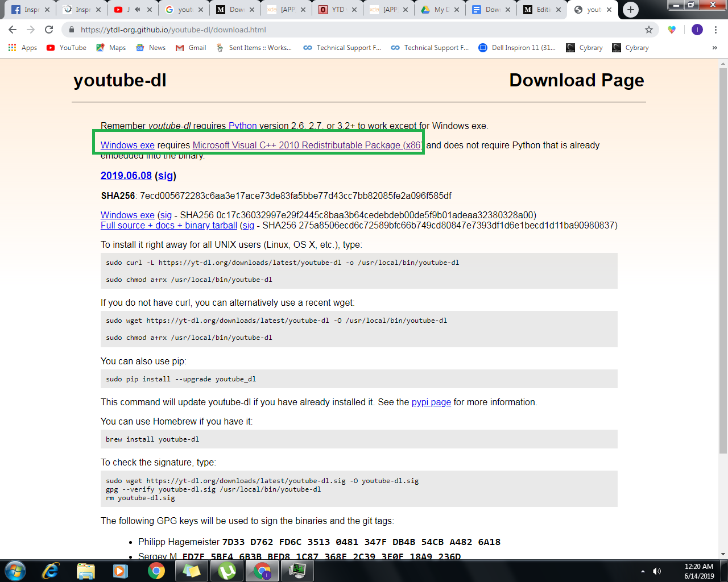Click the Windows exe requires link
Screen dimensions: 728x582
coord(127,145)
